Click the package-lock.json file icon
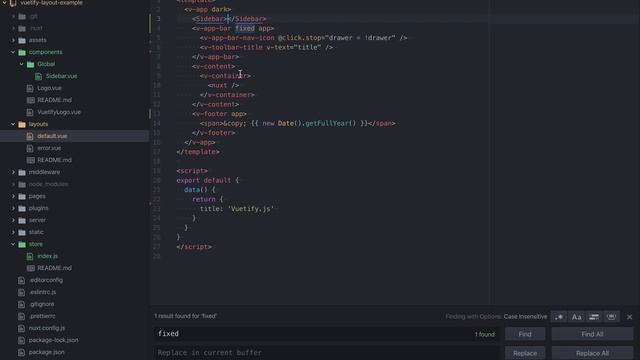The image size is (640, 360). (x=22, y=340)
